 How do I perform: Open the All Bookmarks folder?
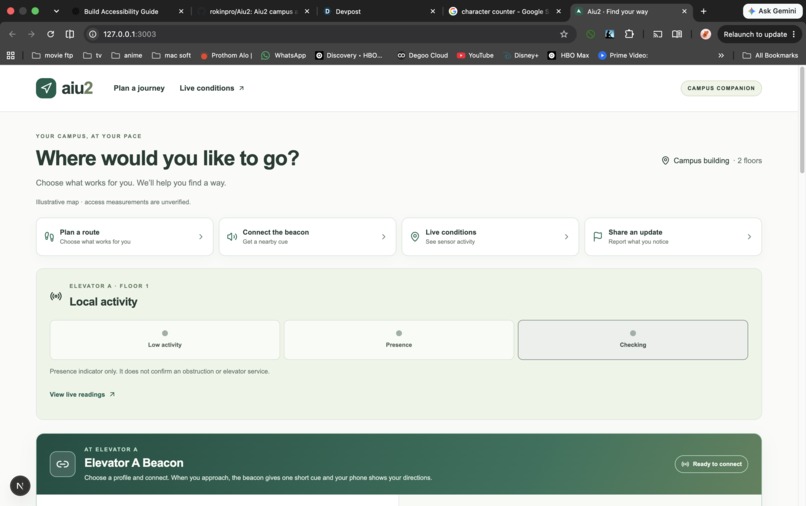tap(770, 55)
